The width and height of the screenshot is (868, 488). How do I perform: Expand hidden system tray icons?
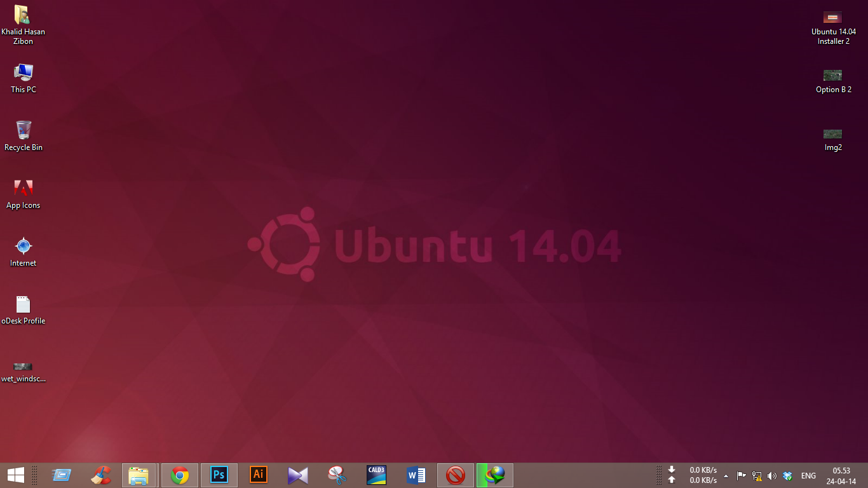point(725,476)
